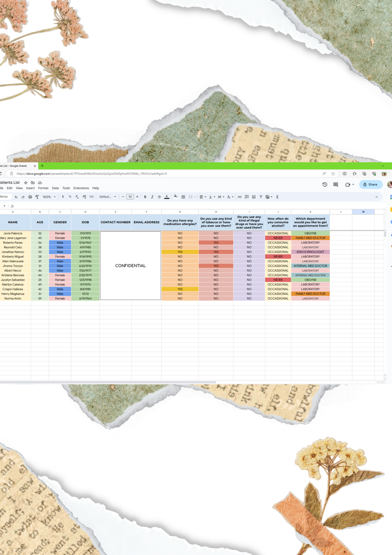The width and height of the screenshot is (392, 555).
Task: Open the comments history panel
Action: pyautogui.click(x=336, y=185)
